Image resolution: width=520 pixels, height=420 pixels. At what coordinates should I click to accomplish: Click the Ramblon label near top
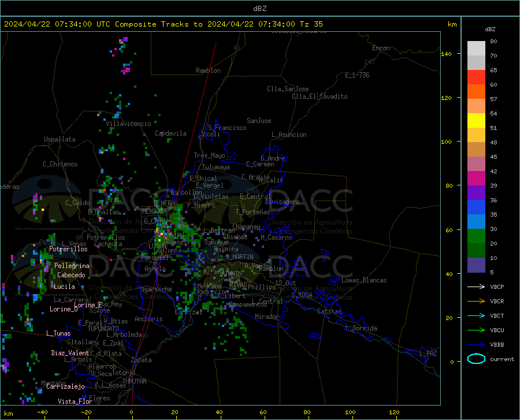(x=208, y=70)
